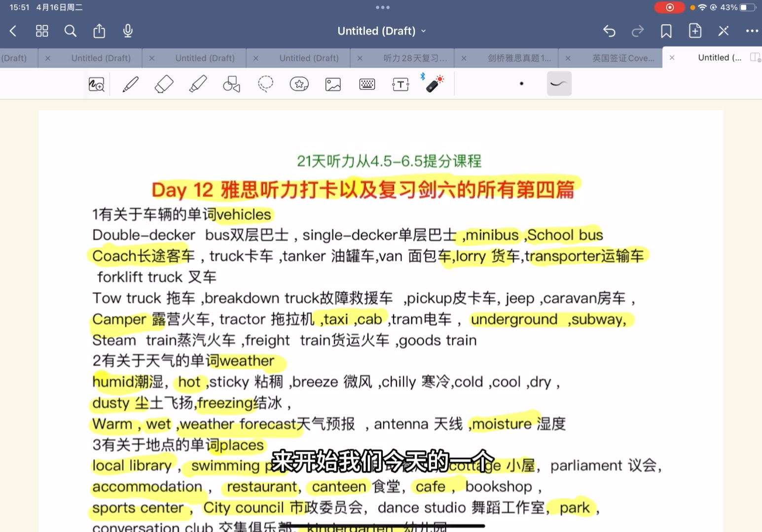The width and height of the screenshot is (762, 532).
Task: Tap the highlighted word Coach
Action: pos(114,256)
